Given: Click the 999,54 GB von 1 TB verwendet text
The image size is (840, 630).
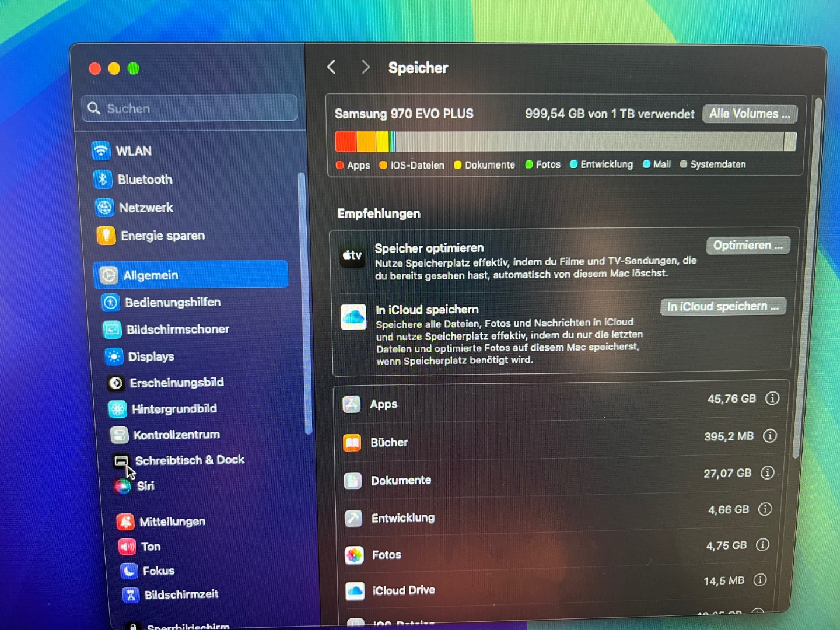Looking at the screenshot, I should [610, 114].
